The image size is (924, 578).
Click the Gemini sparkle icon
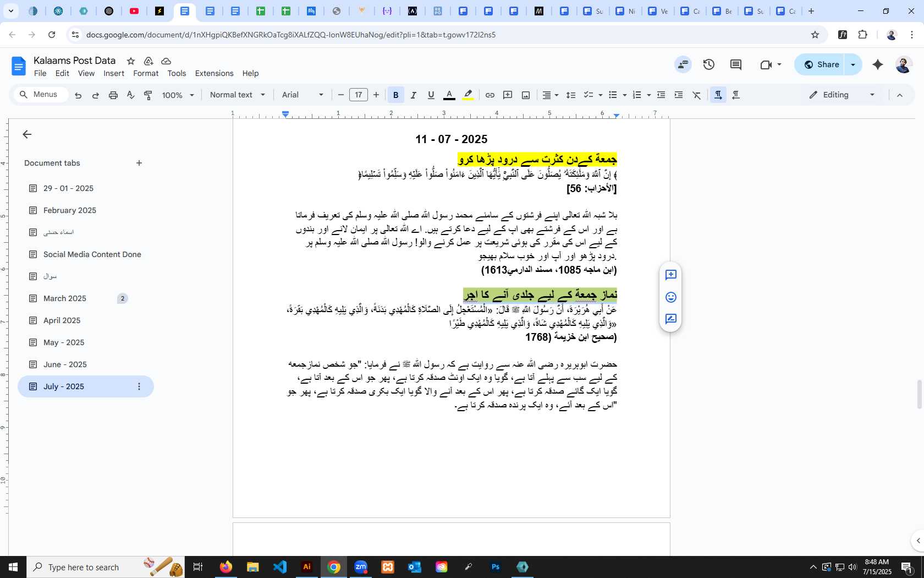coord(878,64)
